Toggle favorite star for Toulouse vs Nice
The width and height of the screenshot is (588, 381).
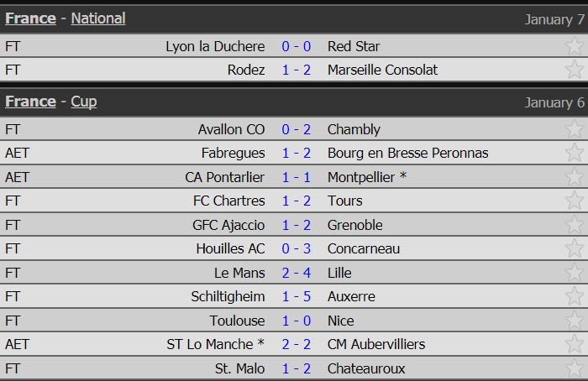pos(575,321)
